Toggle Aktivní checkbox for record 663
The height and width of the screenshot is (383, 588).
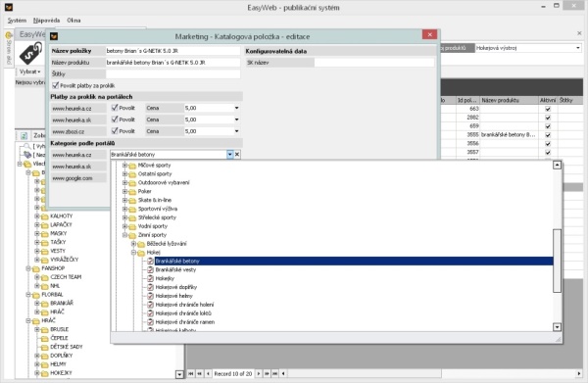tap(548, 109)
